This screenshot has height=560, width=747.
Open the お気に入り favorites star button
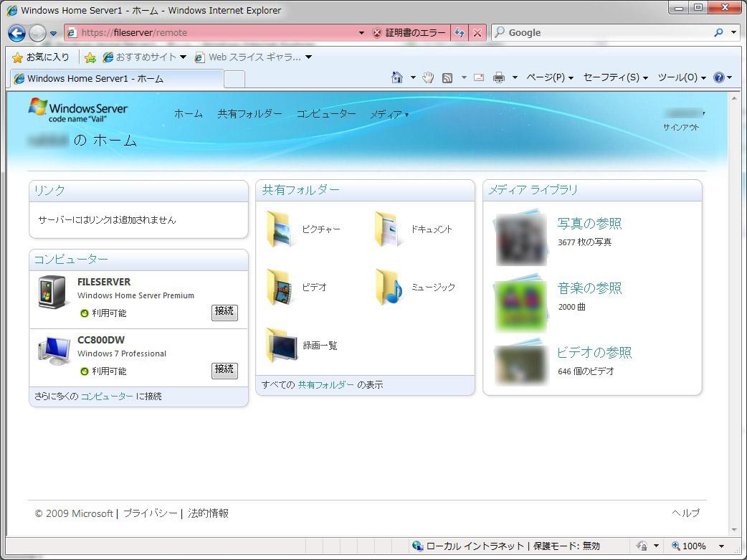click(x=40, y=57)
